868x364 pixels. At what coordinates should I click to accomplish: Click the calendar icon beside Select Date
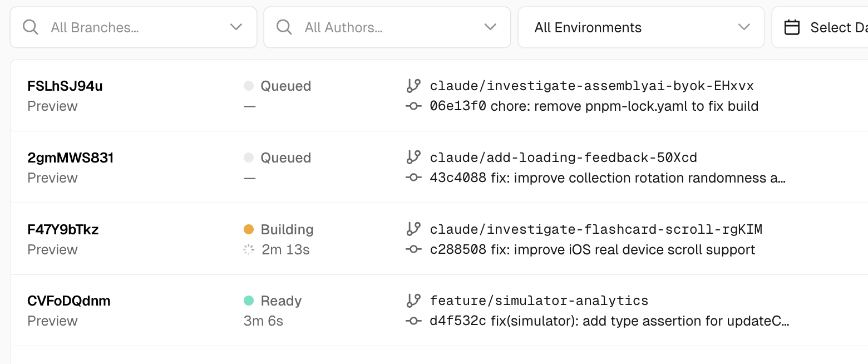tap(792, 27)
